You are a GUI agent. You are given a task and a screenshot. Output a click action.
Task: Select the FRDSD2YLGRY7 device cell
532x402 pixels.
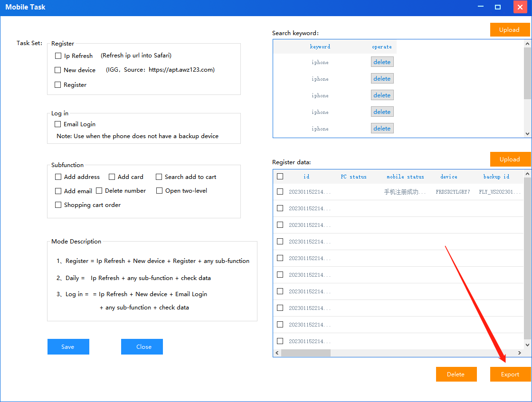[453, 192]
